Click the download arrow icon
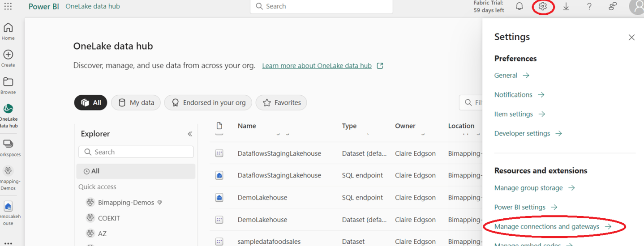 (566, 6)
